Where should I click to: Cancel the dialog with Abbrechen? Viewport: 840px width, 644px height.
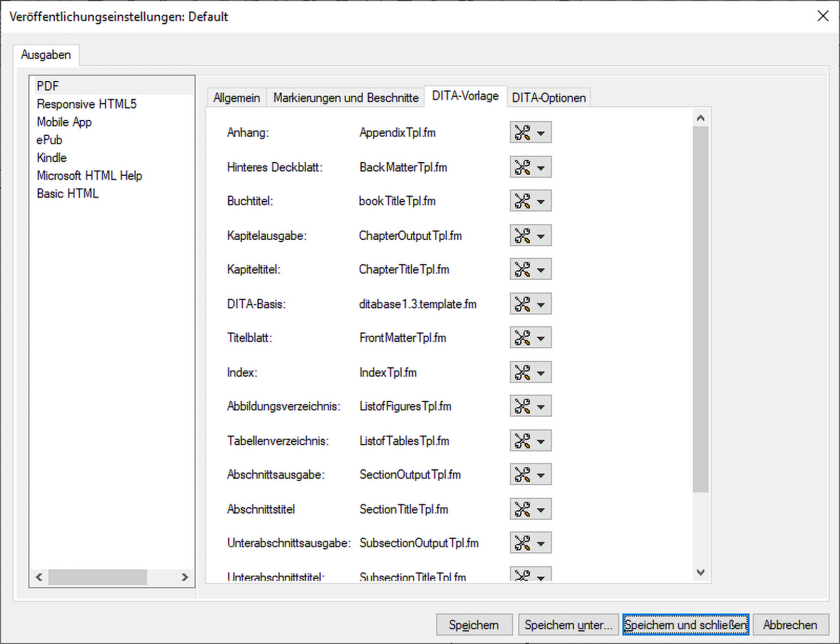click(790, 624)
